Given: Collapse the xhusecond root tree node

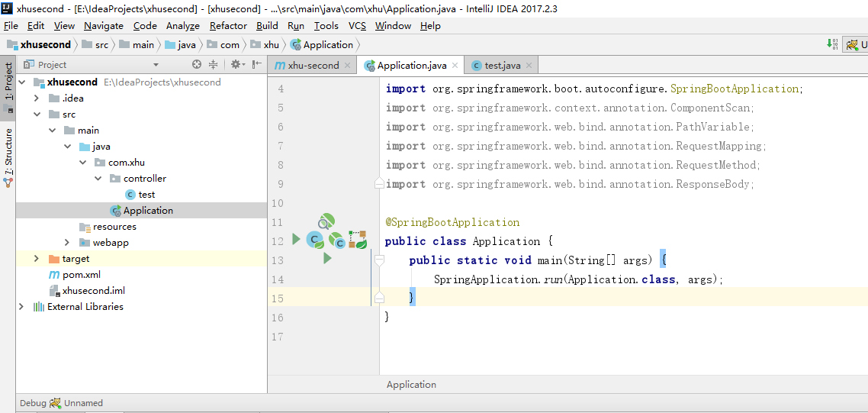Looking at the screenshot, I should point(22,82).
